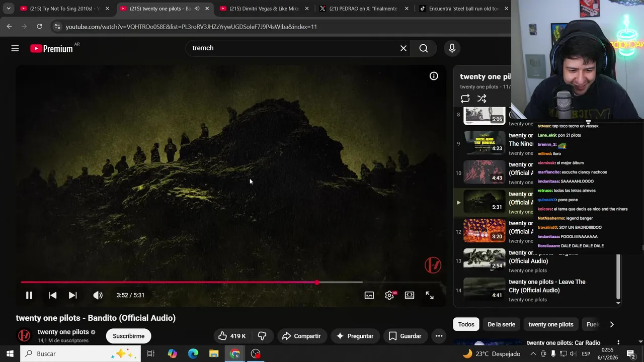Run search with the magnifier button

click(424, 48)
